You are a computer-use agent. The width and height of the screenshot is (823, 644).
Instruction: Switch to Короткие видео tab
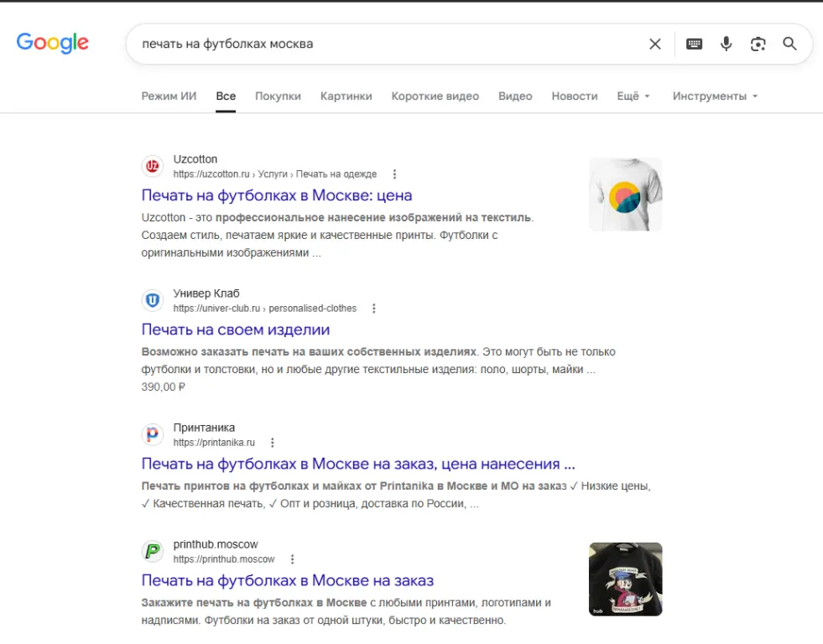(435, 96)
